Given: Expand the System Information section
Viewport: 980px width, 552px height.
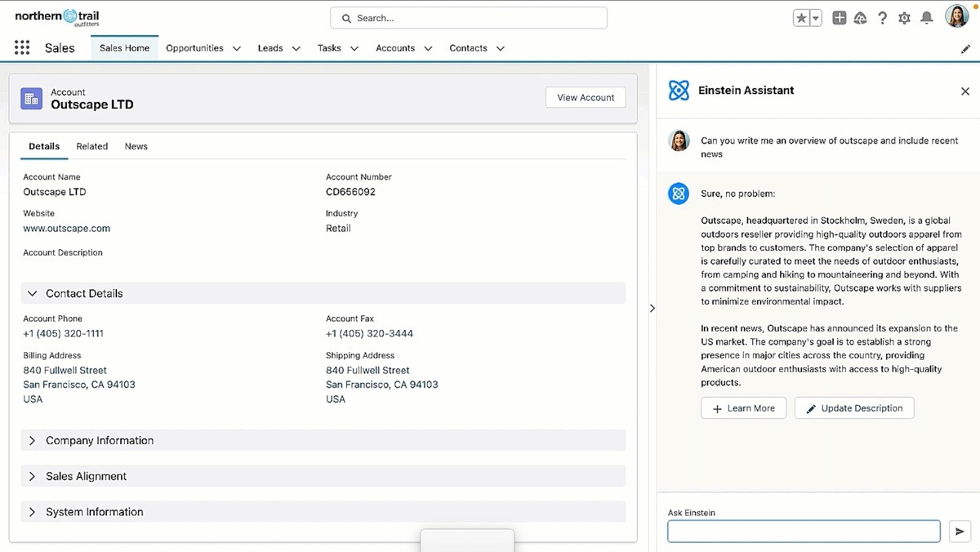Looking at the screenshot, I should [323, 512].
